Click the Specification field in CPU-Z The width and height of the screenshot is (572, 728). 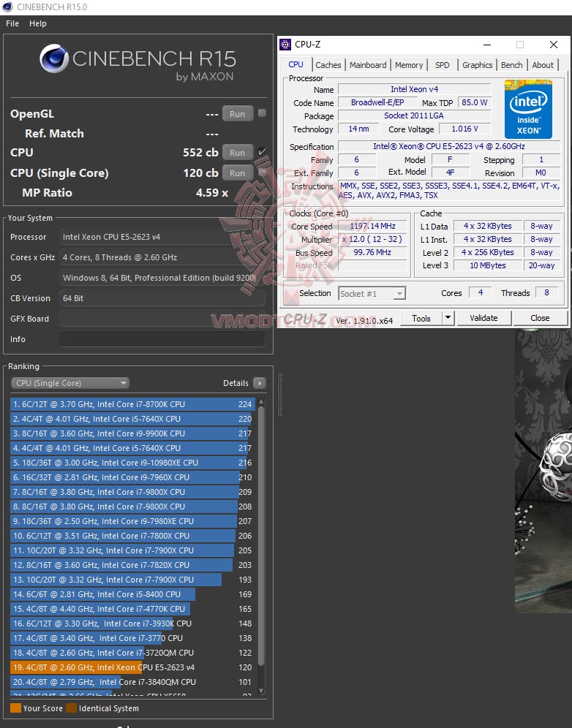[448, 146]
